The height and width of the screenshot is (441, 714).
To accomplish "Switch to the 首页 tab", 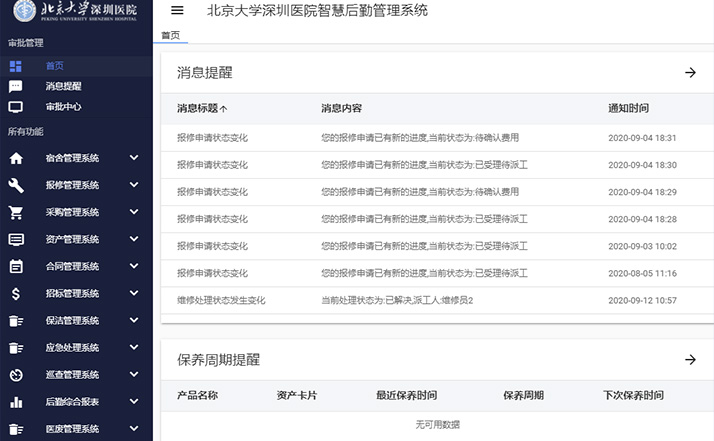I will pos(171,35).
